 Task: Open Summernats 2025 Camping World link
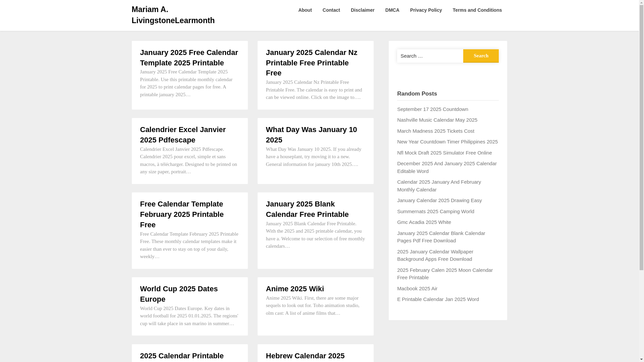pos(435,212)
